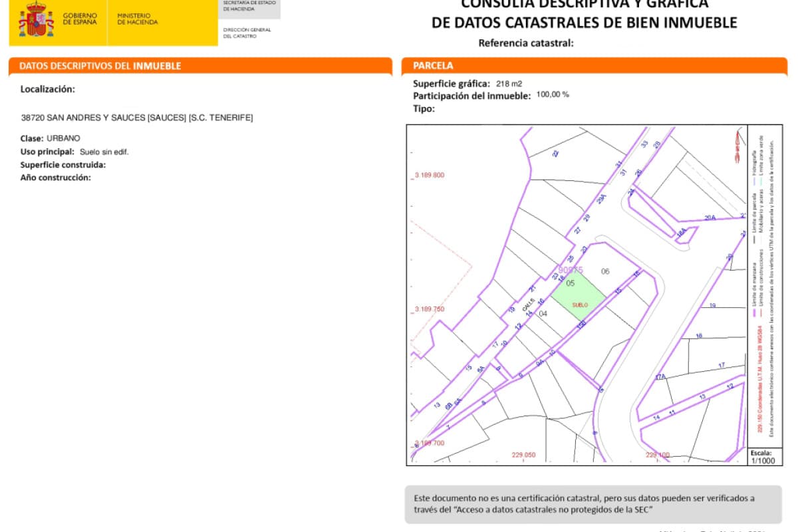Click the 'Tipo:' label in Parcela section
Screen dimensions: 798x532
click(424, 108)
